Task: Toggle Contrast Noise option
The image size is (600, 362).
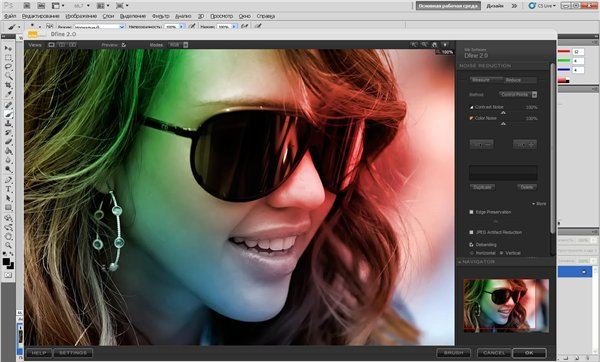Action: (x=471, y=107)
